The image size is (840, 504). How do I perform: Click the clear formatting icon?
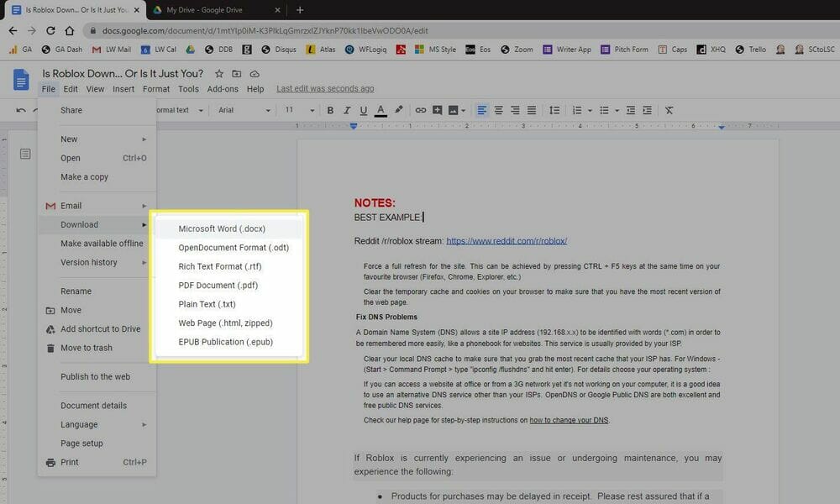(669, 110)
